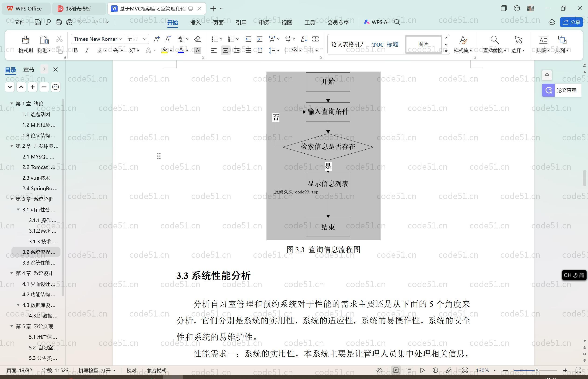The height and width of the screenshot is (379, 588).
Task: Open the 插入 (Insert) ribbon tab
Action: pos(195,22)
